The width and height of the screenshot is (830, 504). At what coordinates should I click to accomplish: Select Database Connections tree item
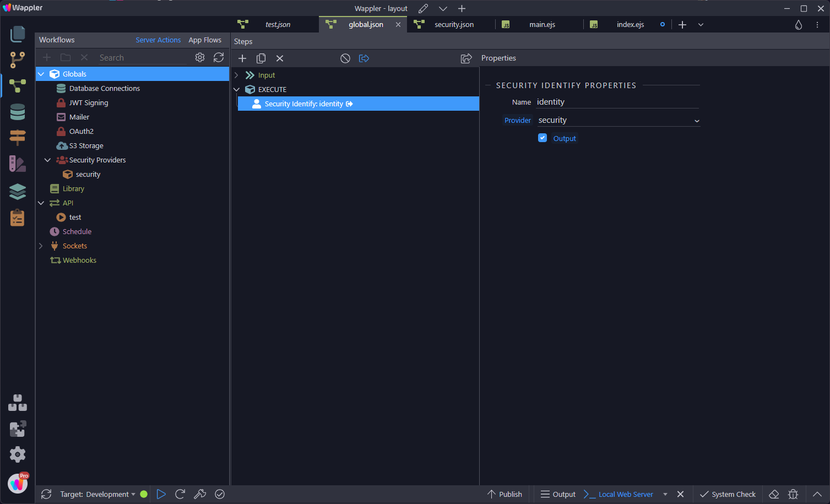[x=104, y=88]
